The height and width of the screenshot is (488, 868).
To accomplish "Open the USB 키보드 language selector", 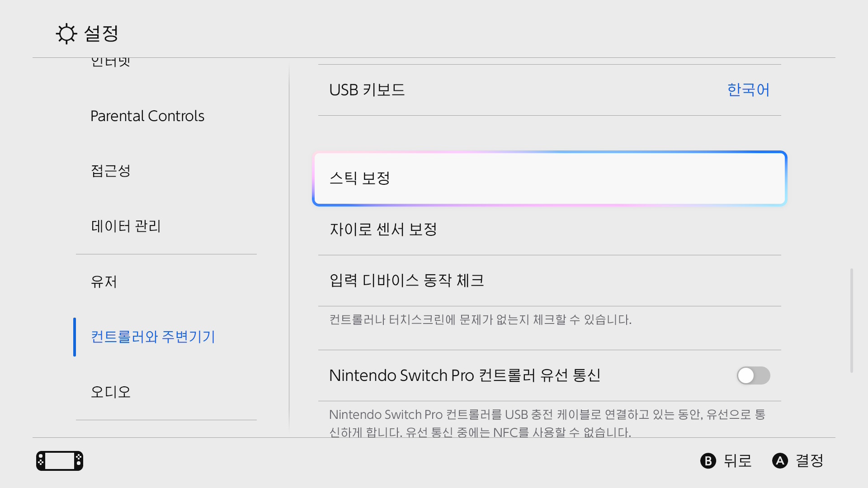I will [549, 89].
